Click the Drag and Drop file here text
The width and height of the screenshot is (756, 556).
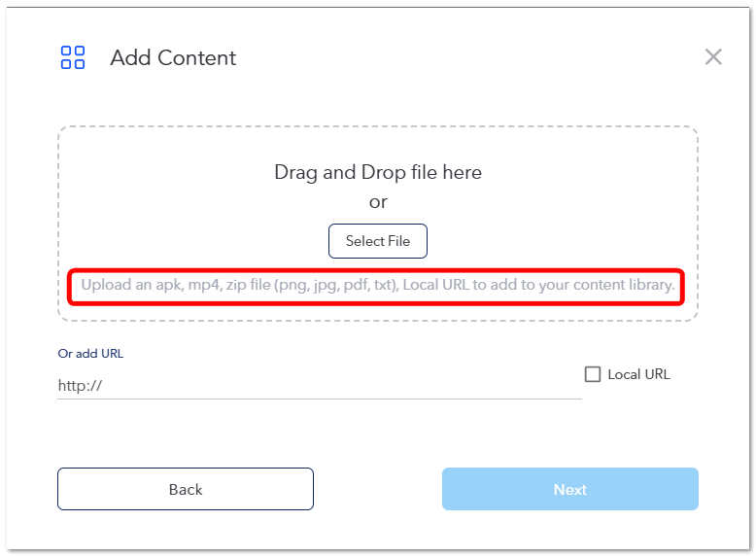pyautogui.click(x=378, y=173)
